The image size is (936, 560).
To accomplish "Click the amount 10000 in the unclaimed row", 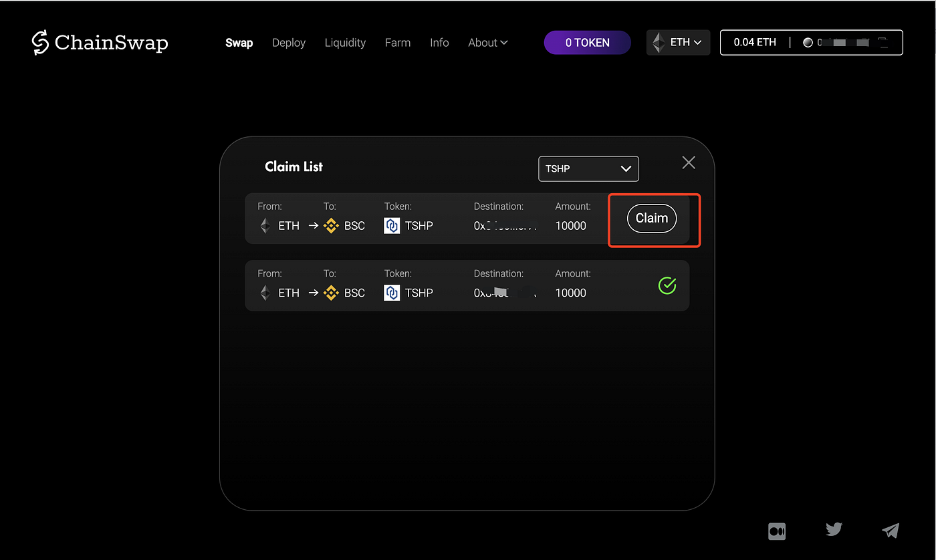I will pyautogui.click(x=571, y=226).
